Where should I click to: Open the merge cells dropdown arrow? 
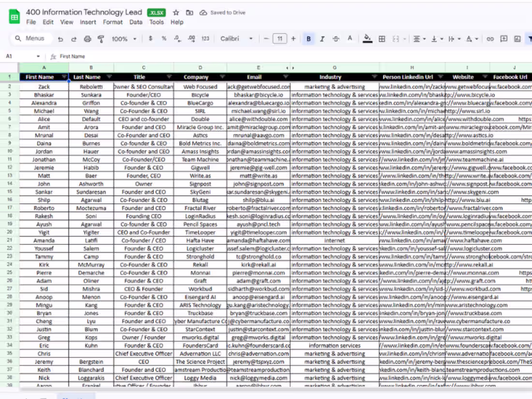coord(405,39)
